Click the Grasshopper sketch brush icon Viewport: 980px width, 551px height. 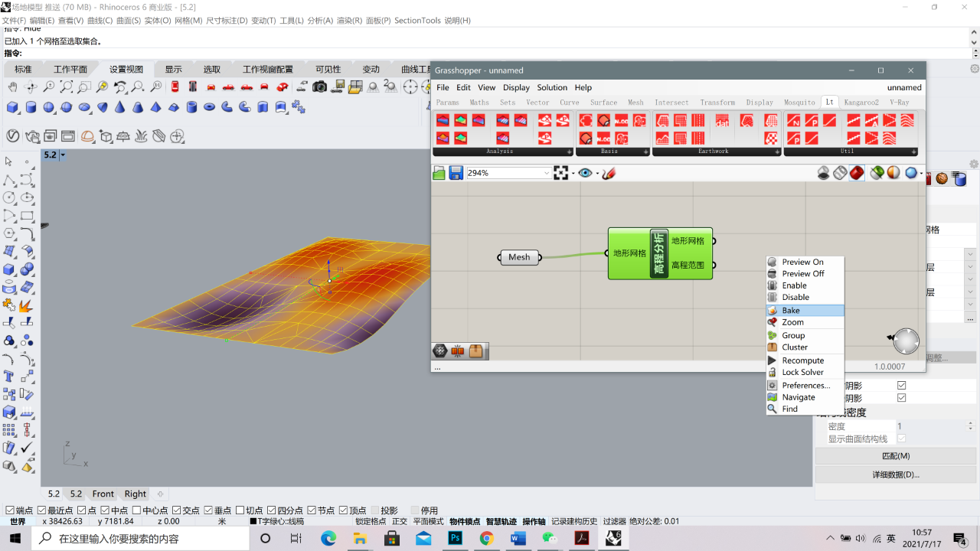(609, 174)
